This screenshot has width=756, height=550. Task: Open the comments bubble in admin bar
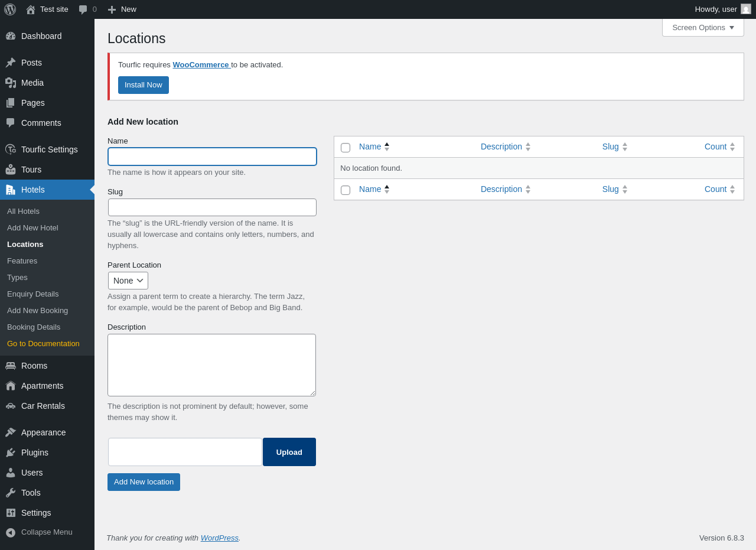(83, 9)
